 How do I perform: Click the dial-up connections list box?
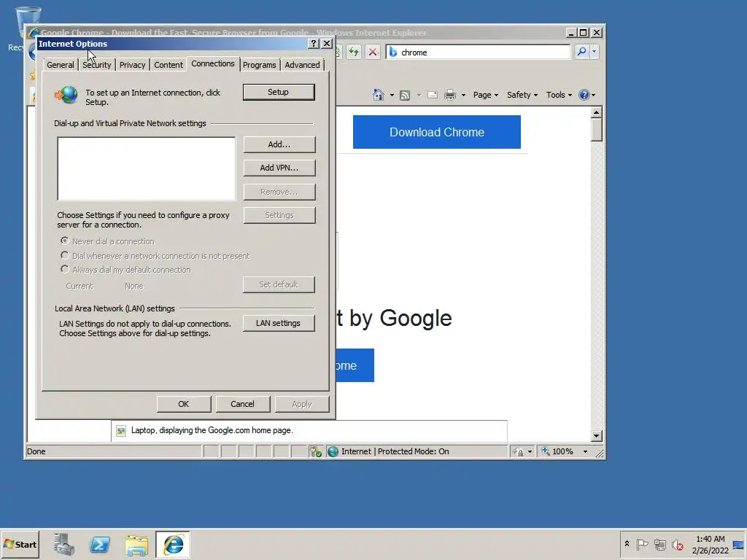click(x=146, y=168)
